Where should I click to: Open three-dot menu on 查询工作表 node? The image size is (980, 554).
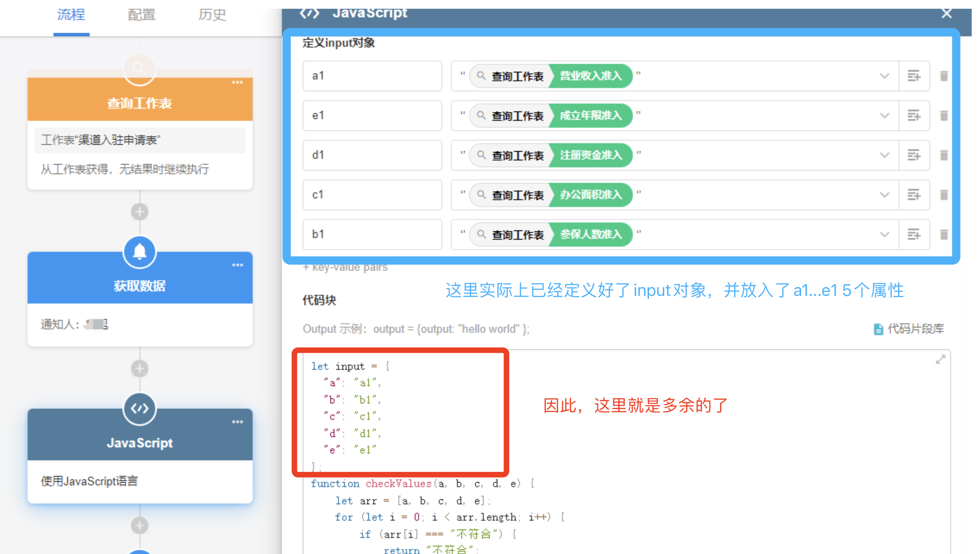[237, 83]
